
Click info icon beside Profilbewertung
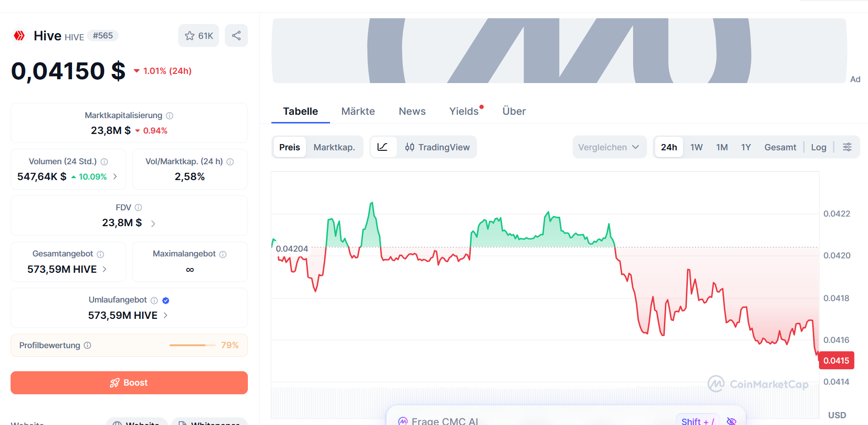pyautogui.click(x=87, y=345)
